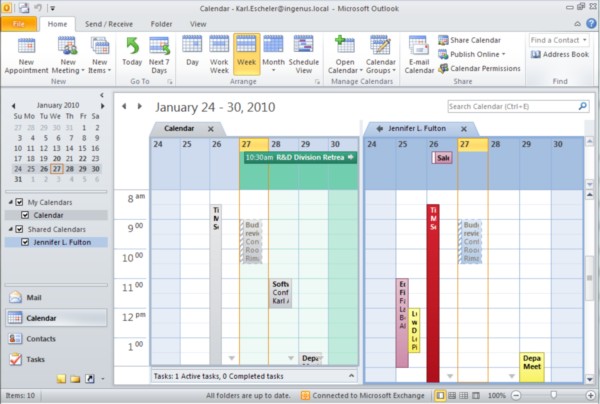Image resolution: width=600 pixels, height=404 pixels.
Task: Open the Folder ribbon tab
Action: pos(161,24)
